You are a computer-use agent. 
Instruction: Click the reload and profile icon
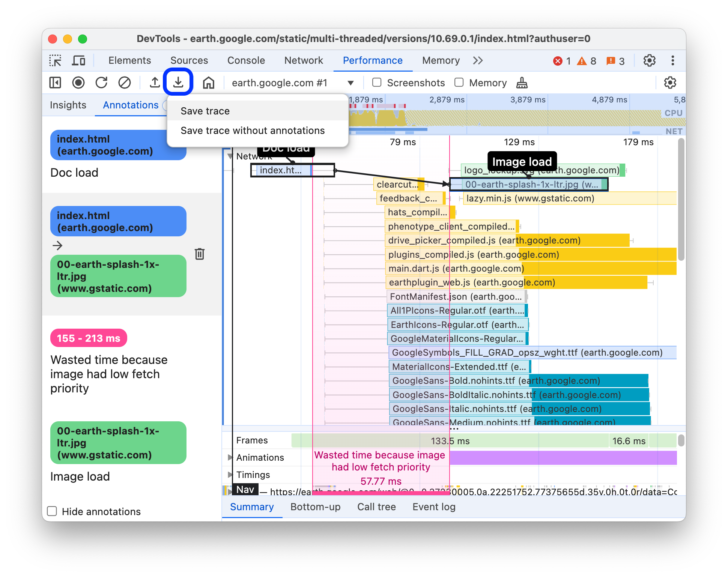(101, 83)
